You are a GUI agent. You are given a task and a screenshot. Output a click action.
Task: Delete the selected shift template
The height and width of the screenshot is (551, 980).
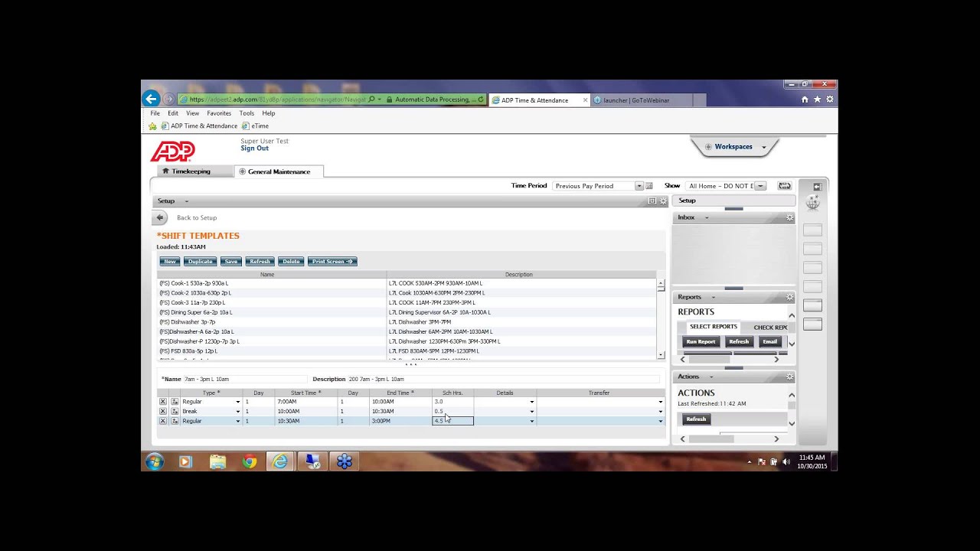[291, 262]
